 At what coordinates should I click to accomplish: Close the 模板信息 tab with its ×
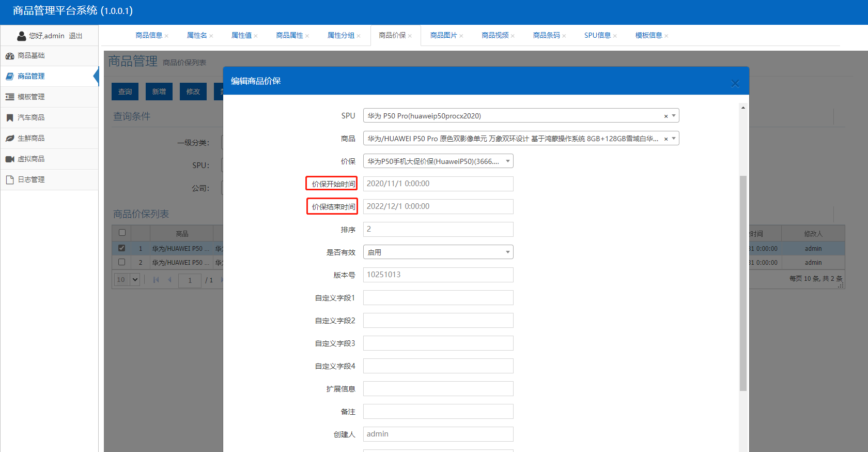[x=667, y=36]
